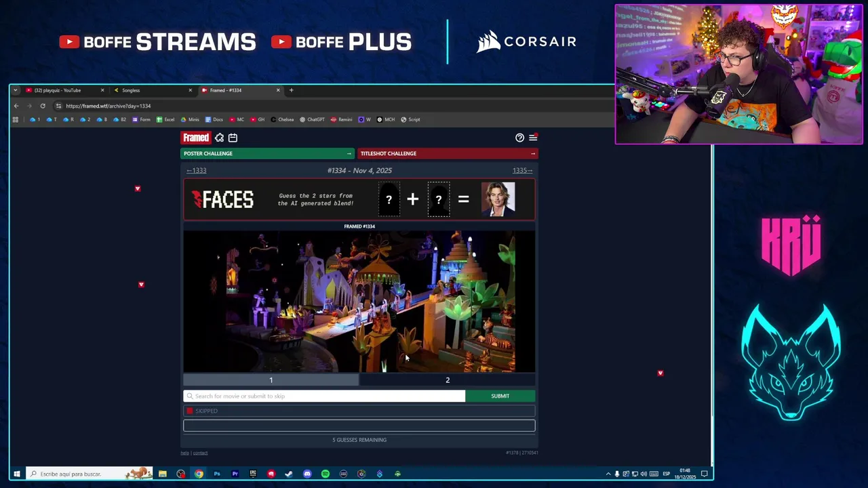Select frame tab 2
Viewport: 868px width, 488px height.
coord(448,380)
